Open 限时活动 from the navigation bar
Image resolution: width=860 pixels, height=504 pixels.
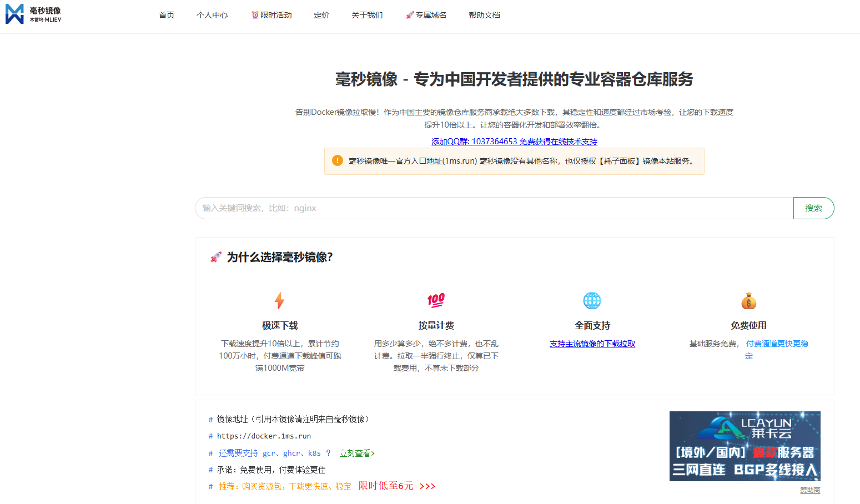[271, 15]
